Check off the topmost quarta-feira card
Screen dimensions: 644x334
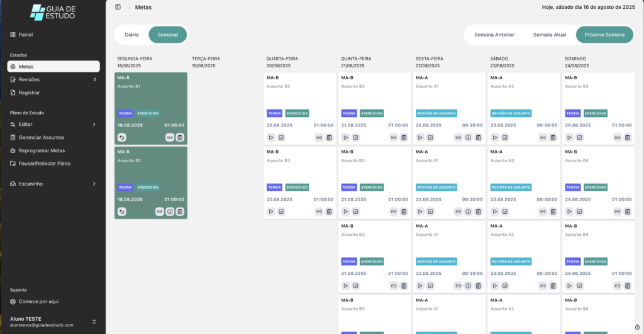click(x=281, y=138)
